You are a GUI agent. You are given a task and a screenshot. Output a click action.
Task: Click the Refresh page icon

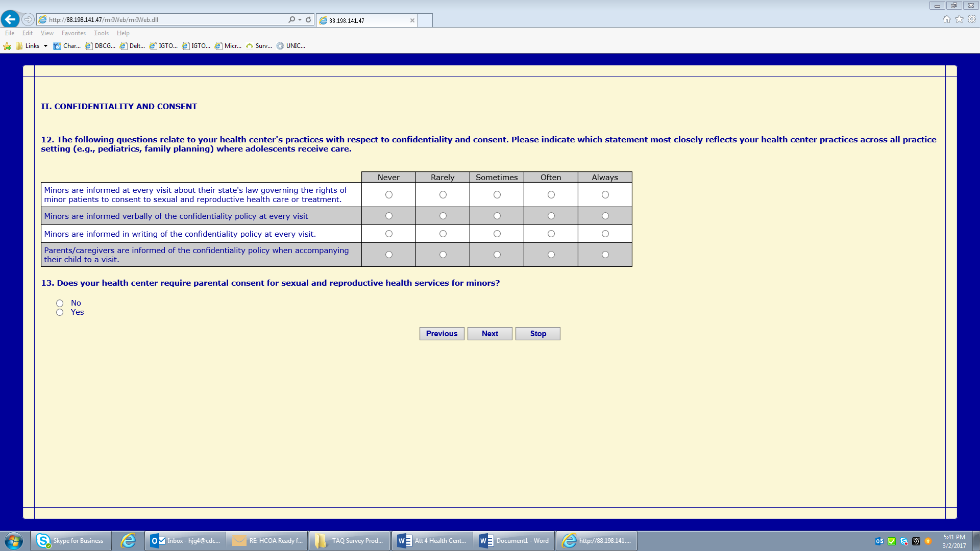(x=308, y=19)
